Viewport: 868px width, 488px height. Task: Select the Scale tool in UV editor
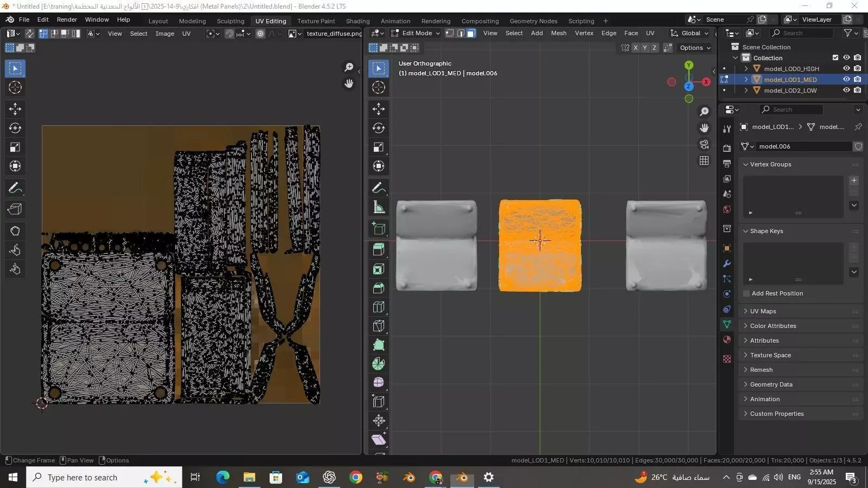[x=15, y=147]
